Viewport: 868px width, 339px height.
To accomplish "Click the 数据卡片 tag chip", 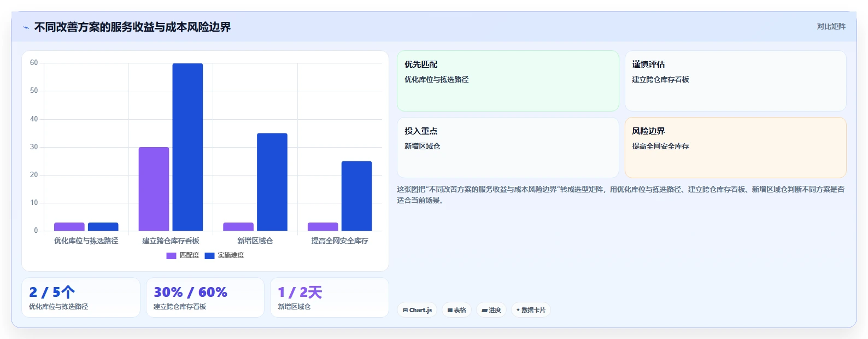I will pyautogui.click(x=531, y=310).
